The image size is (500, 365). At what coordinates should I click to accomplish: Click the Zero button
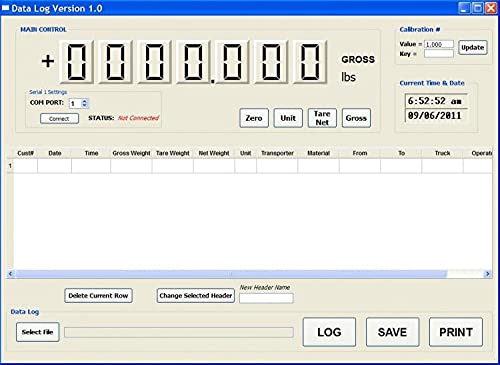tap(254, 118)
